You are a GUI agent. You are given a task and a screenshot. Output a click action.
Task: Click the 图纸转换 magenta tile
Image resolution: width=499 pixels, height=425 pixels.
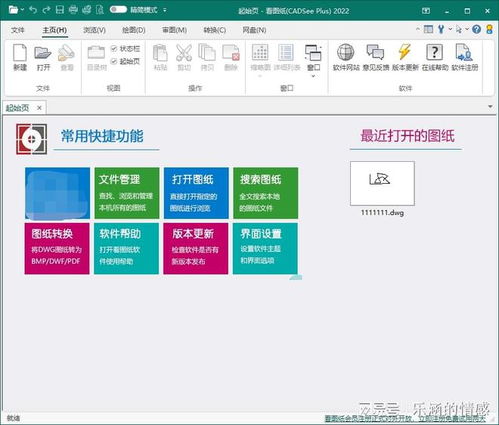(x=57, y=249)
